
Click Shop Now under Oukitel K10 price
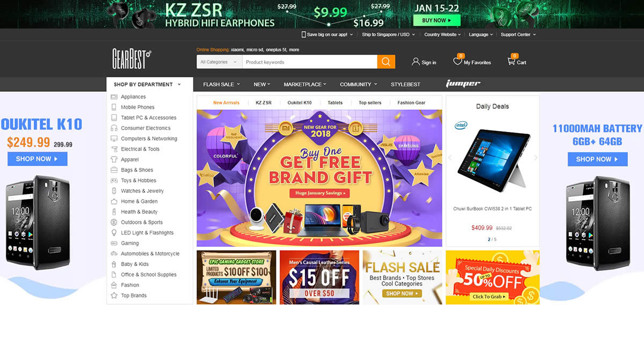point(38,159)
